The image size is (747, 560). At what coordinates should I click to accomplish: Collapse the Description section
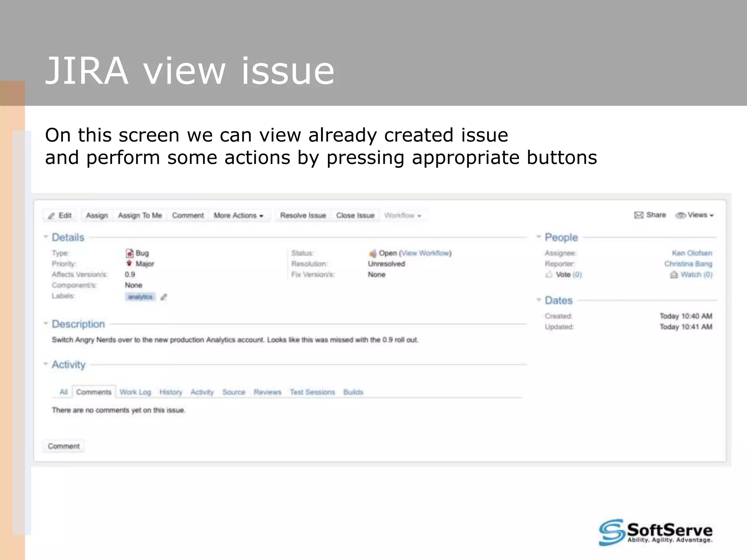46,324
